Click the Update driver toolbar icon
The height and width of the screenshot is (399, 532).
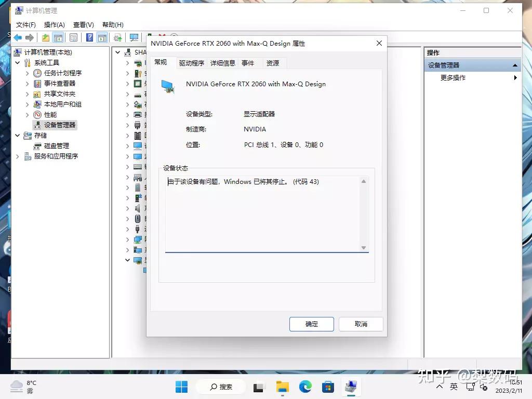[x=118, y=37]
